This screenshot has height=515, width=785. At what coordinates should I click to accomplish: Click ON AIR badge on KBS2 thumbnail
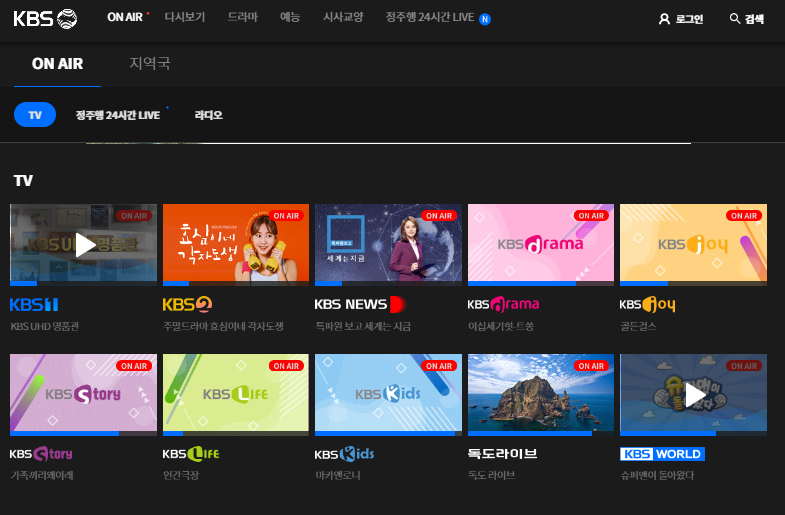(286, 216)
